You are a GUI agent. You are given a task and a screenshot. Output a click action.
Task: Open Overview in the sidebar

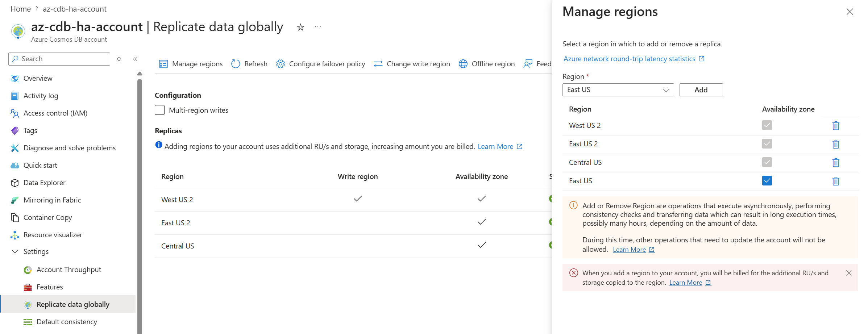(x=38, y=78)
